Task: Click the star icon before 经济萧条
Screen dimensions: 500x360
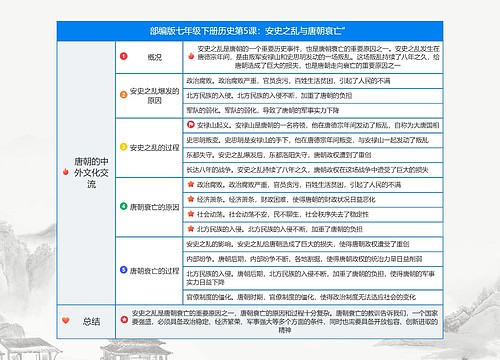Action: [191, 199]
